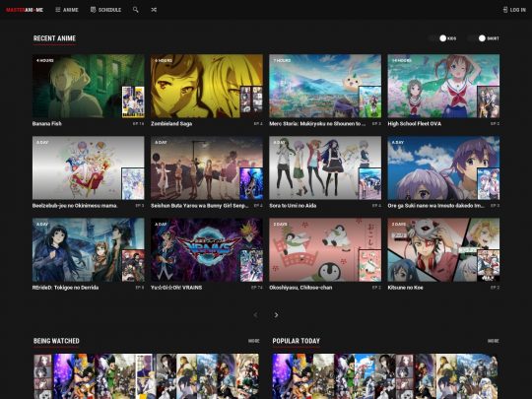The height and width of the screenshot is (399, 532).
Task: Click More next to Popular Today
Action: pos(494,341)
